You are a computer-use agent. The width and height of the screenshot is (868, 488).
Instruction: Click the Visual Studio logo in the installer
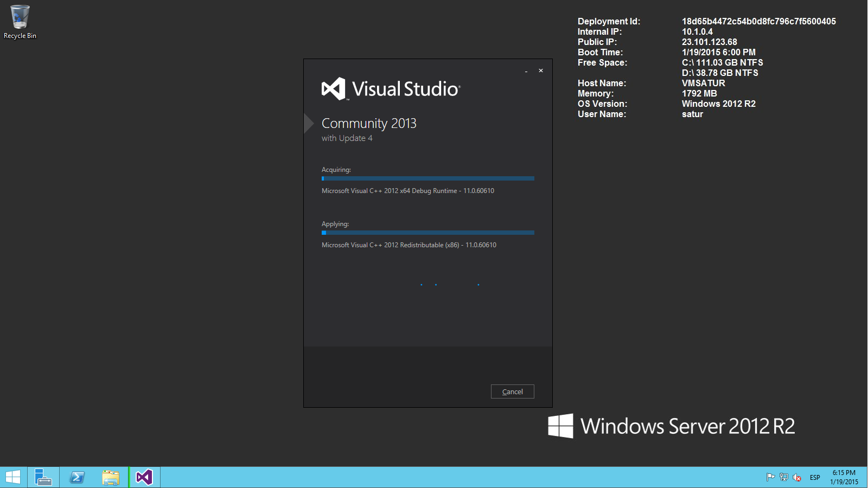click(391, 89)
